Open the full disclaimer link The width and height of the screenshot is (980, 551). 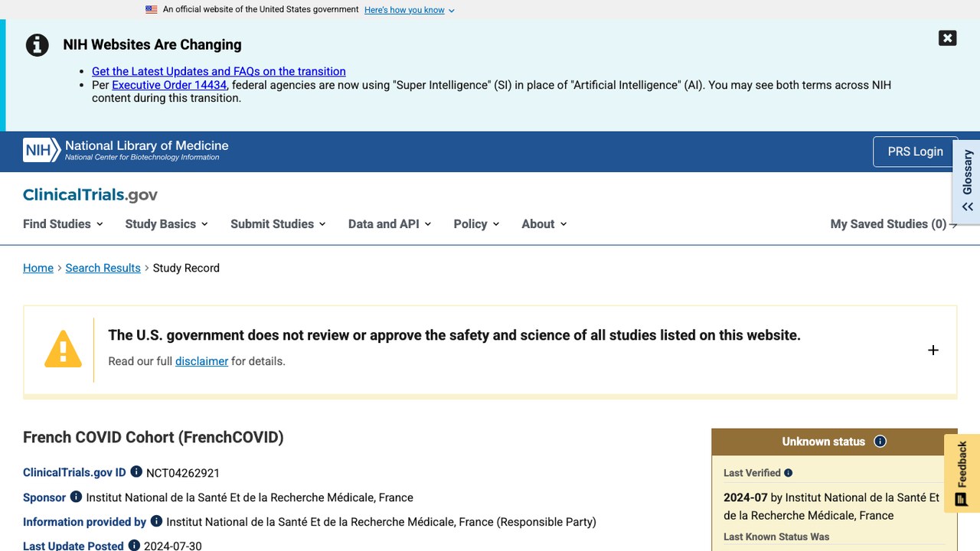[202, 361]
